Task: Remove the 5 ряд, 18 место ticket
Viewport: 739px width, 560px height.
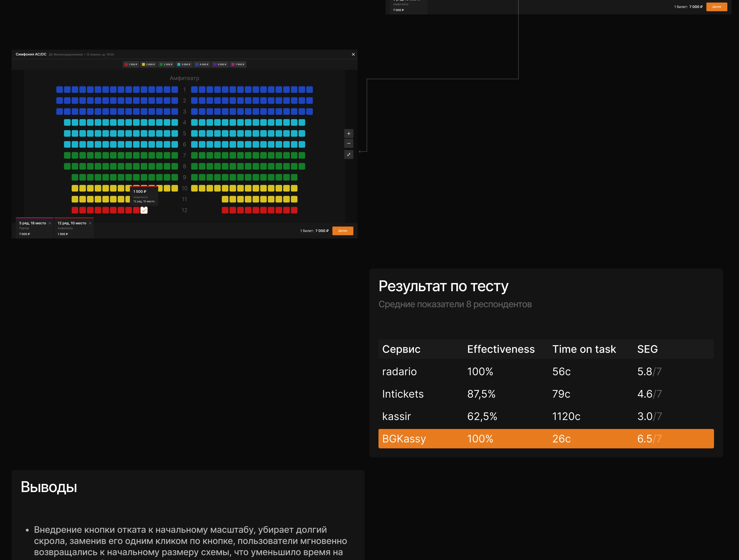Action: (x=50, y=223)
